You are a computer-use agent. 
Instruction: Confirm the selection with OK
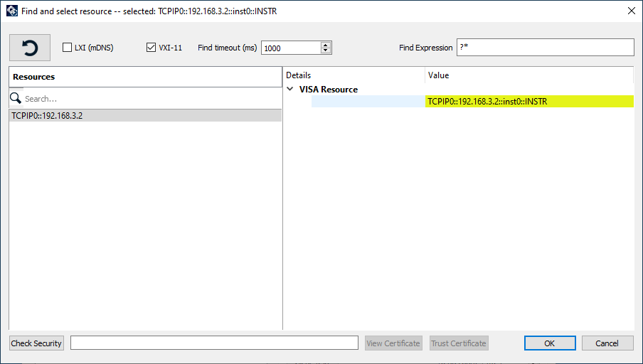click(x=550, y=343)
